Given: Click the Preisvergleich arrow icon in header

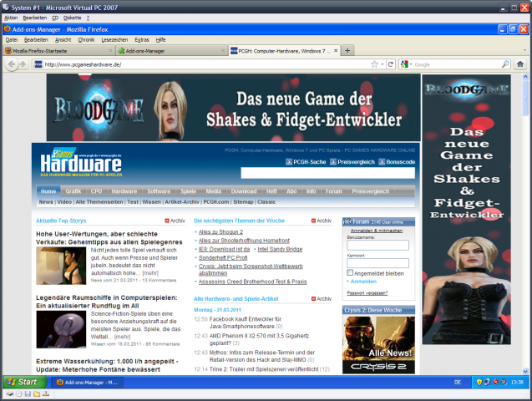Looking at the screenshot, I should (x=333, y=162).
